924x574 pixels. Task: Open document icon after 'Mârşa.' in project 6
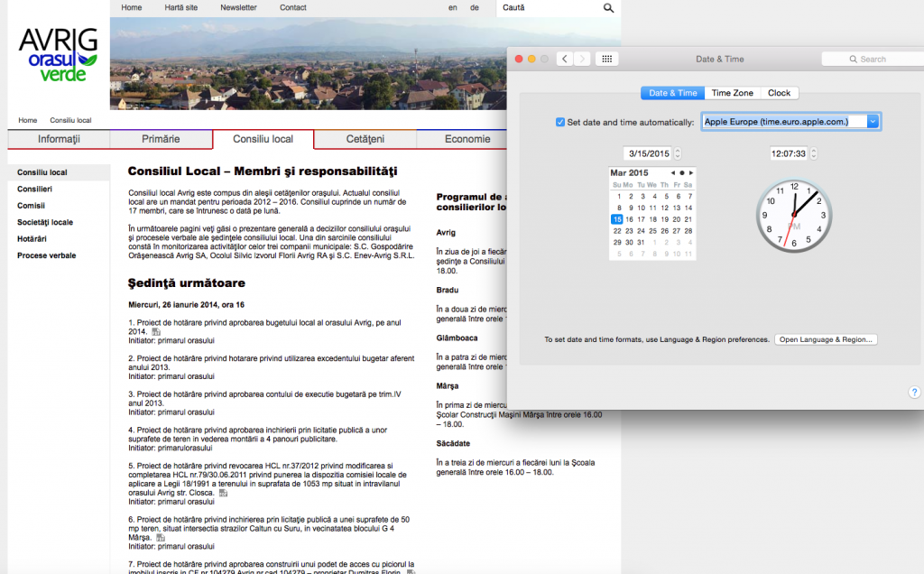[161, 538]
